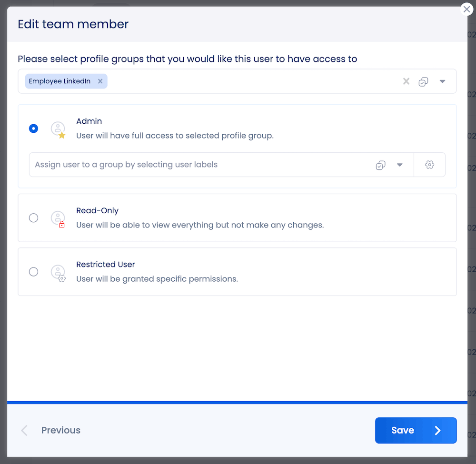Image resolution: width=476 pixels, height=464 pixels.
Task: Click the assign user labels input field
Action: (143, 165)
